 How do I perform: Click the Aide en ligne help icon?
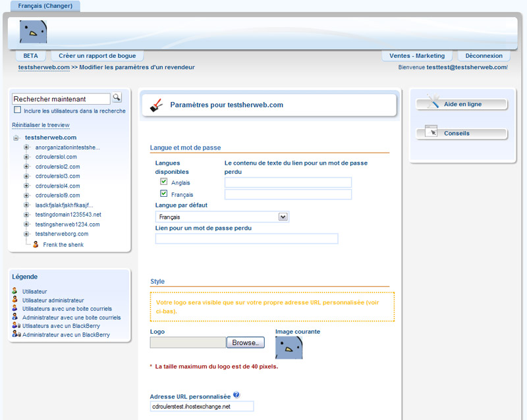pos(435,103)
